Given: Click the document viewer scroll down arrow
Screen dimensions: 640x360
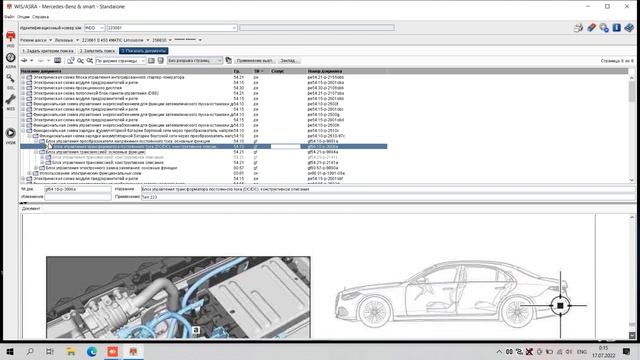Looking at the screenshot, I should coord(632,335).
